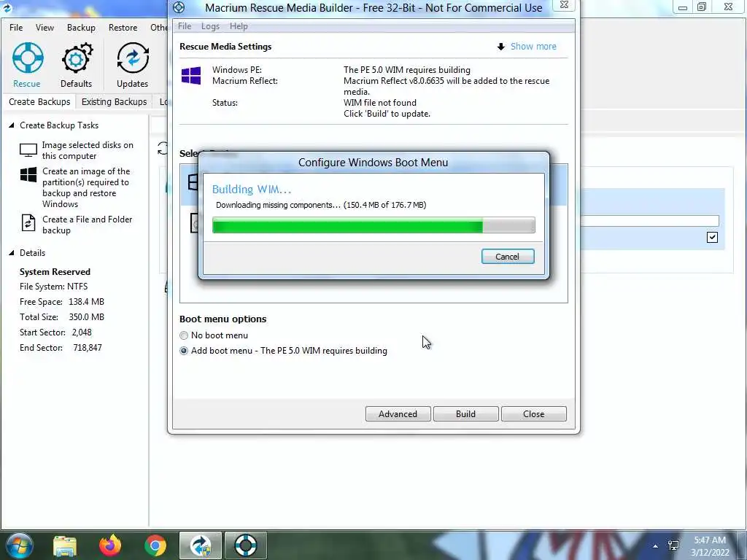Open Rescue Media Builder File menu
The height and width of the screenshot is (560, 747).
(x=185, y=26)
